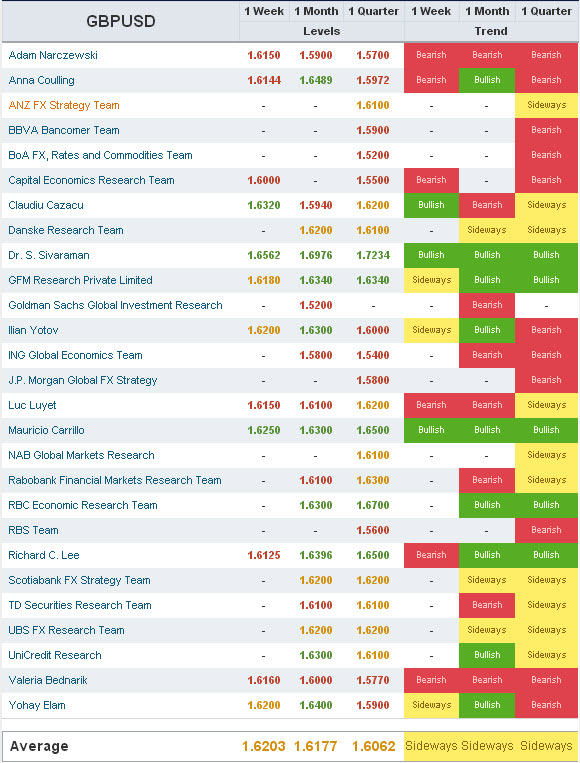Click UniCredit Research name
This screenshot has height=763, width=580.
tap(55, 655)
